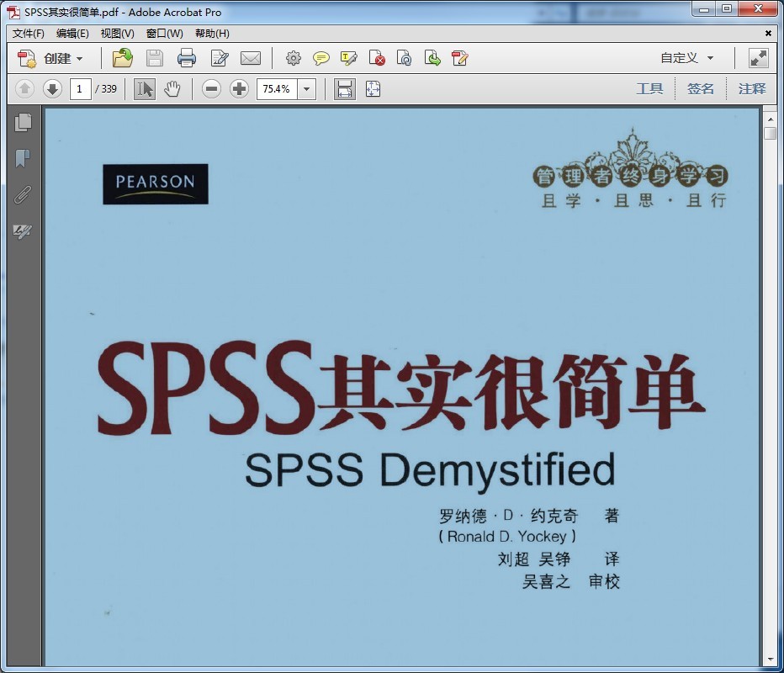Print the document with the printer icon
This screenshot has height=673, width=784.
pyautogui.click(x=187, y=58)
